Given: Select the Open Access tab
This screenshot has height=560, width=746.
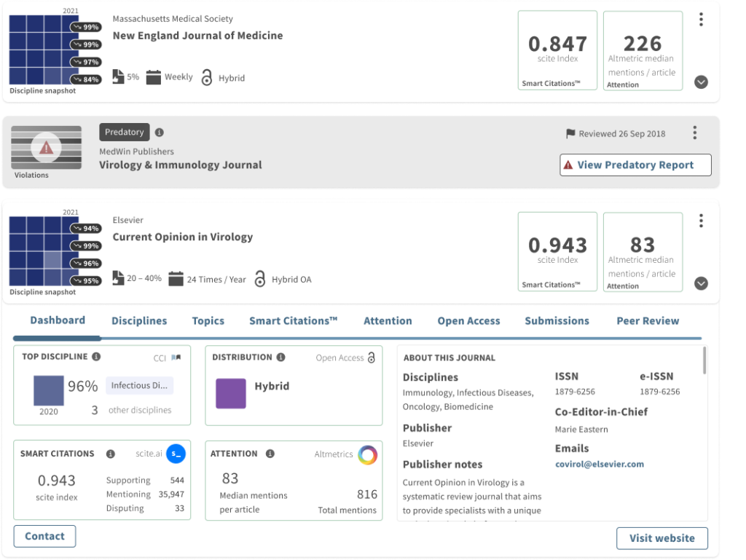Looking at the screenshot, I should [468, 321].
